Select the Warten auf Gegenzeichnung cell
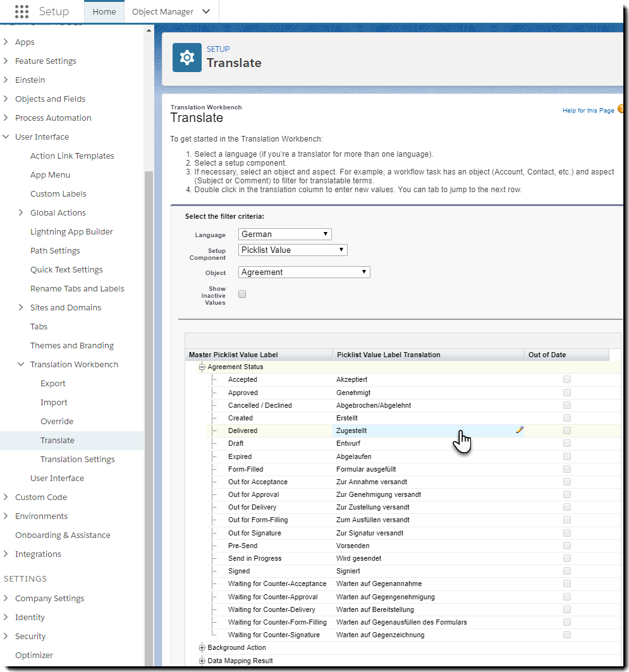 (x=429, y=635)
